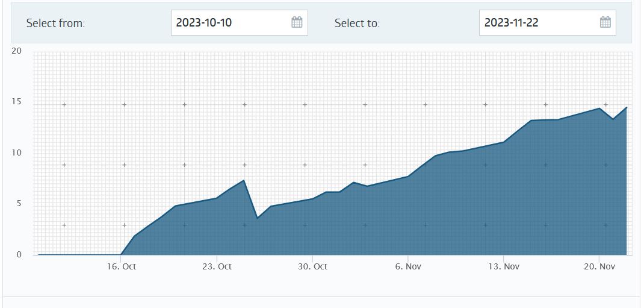
Task: Select the 20. Nov x-axis label
Action: coord(599,266)
